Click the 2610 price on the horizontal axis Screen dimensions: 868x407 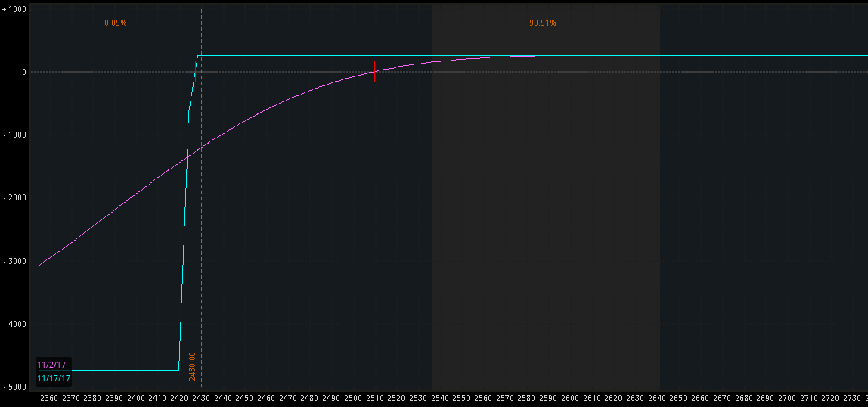(x=592, y=398)
